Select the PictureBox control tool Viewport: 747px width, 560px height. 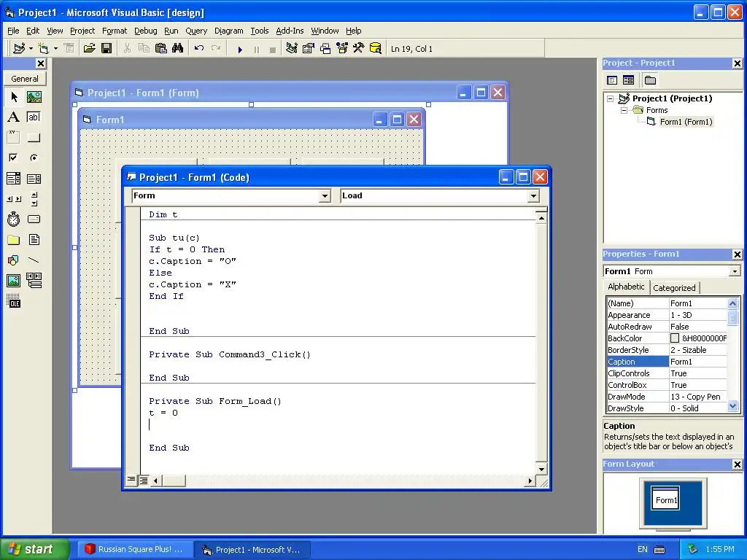point(34,97)
